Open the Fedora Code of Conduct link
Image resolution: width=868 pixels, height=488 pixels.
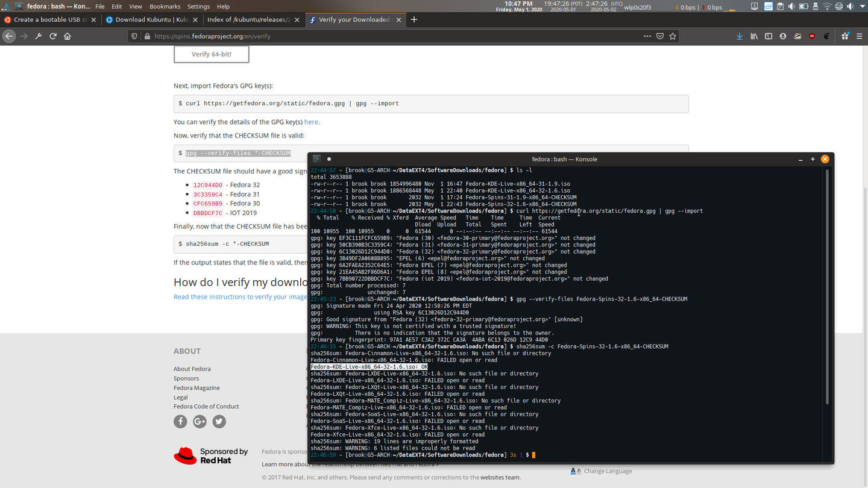(x=206, y=406)
